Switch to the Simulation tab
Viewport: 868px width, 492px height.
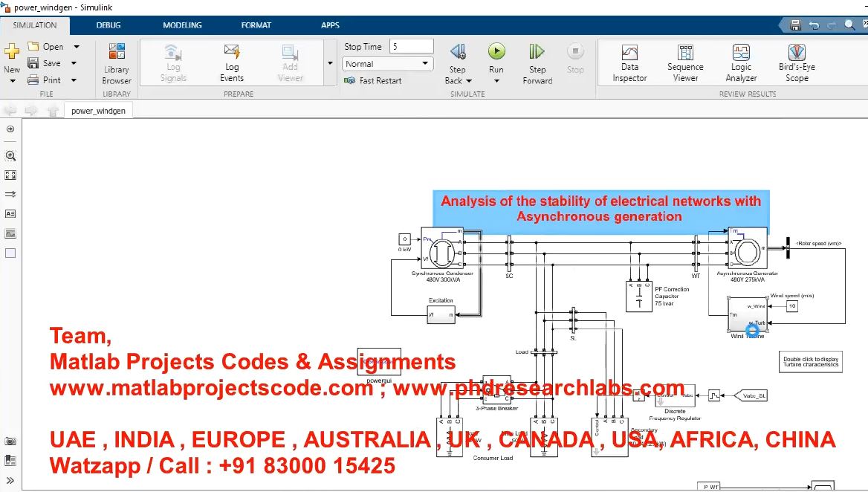[35, 25]
